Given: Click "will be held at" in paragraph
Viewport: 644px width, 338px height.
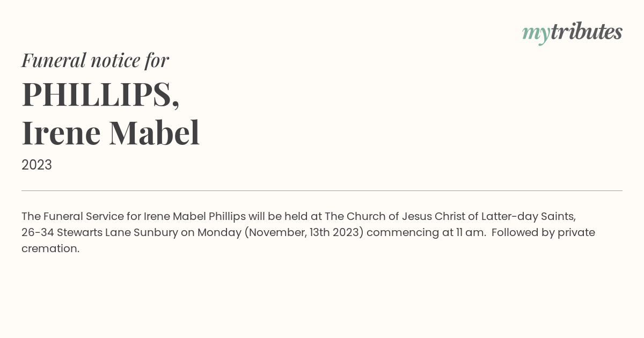Looking at the screenshot, I should click(285, 217).
